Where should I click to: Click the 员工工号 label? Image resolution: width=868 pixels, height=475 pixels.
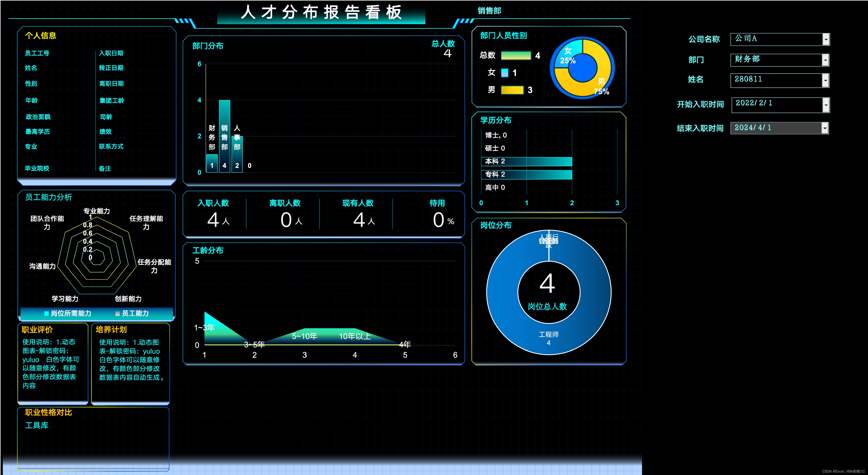click(x=37, y=53)
